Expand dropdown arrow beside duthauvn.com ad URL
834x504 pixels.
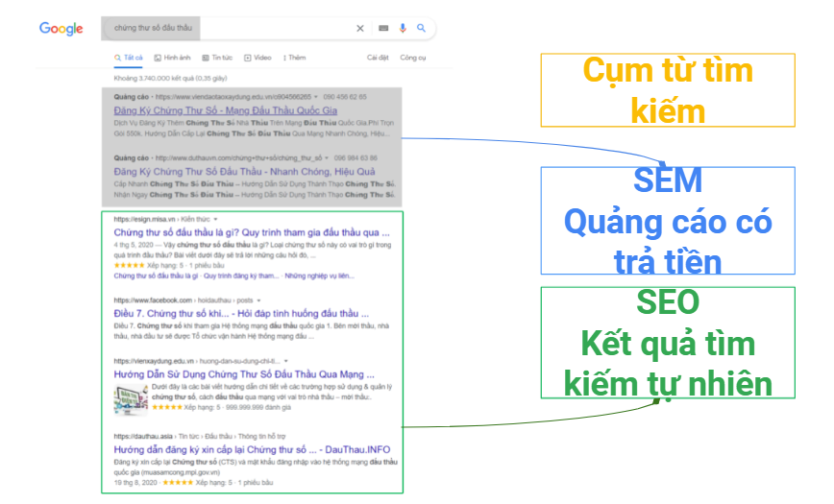pos(327,158)
